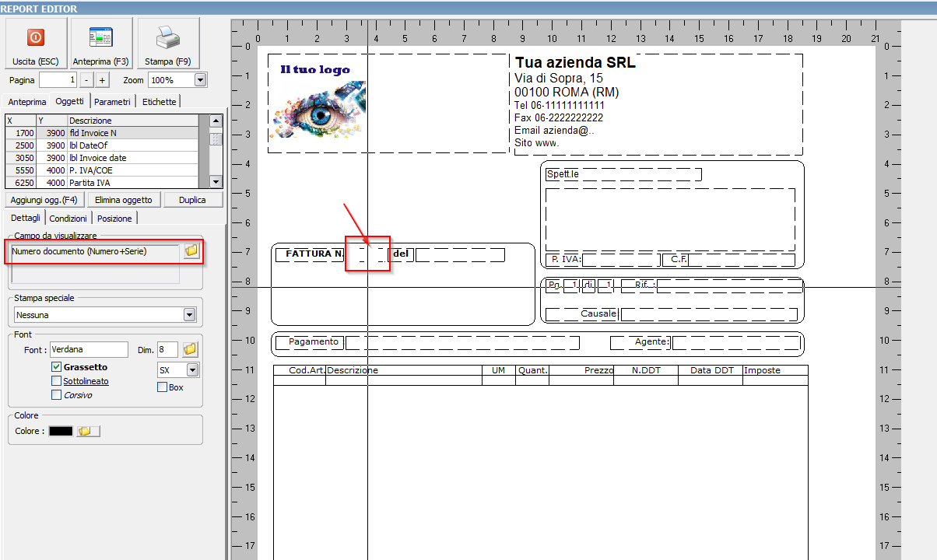Image resolution: width=937 pixels, height=560 pixels.
Task: Click the Pagina number field
Action: coord(58,80)
